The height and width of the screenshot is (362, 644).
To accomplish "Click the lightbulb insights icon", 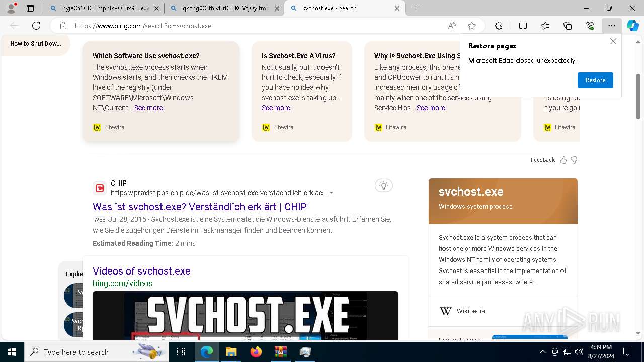I will click(x=384, y=186).
